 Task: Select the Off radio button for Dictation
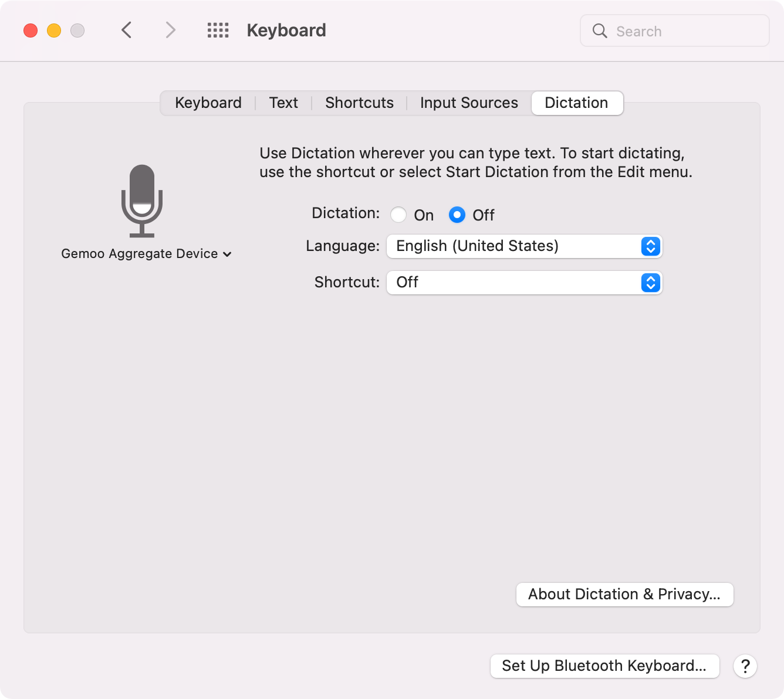[x=457, y=215]
